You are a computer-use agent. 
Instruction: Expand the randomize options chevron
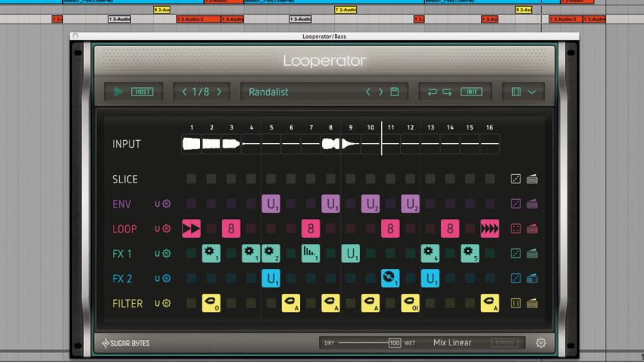532,92
